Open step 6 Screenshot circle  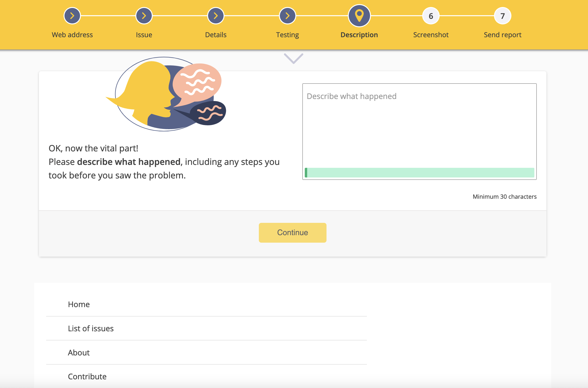click(x=431, y=16)
